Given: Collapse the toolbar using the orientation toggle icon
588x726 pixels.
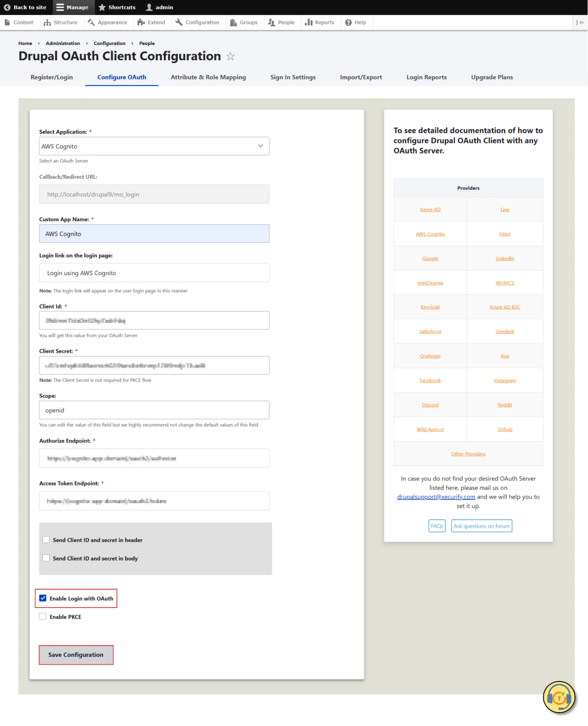Looking at the screenshot, I should (x=580, y=23).
